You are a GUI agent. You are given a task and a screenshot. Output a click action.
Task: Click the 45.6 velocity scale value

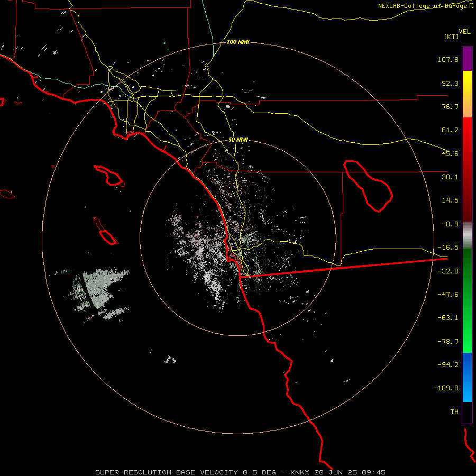[450, 153]
